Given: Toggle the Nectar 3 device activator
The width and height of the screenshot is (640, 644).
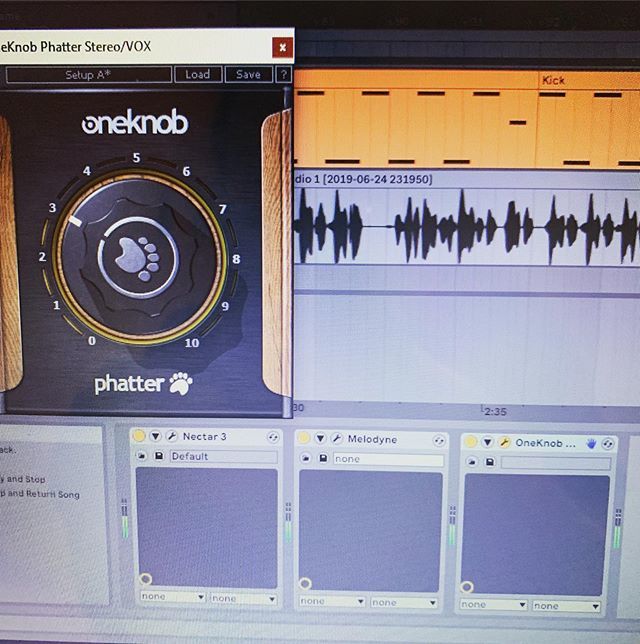Looking at the screenshot, I should click(139, 435).
